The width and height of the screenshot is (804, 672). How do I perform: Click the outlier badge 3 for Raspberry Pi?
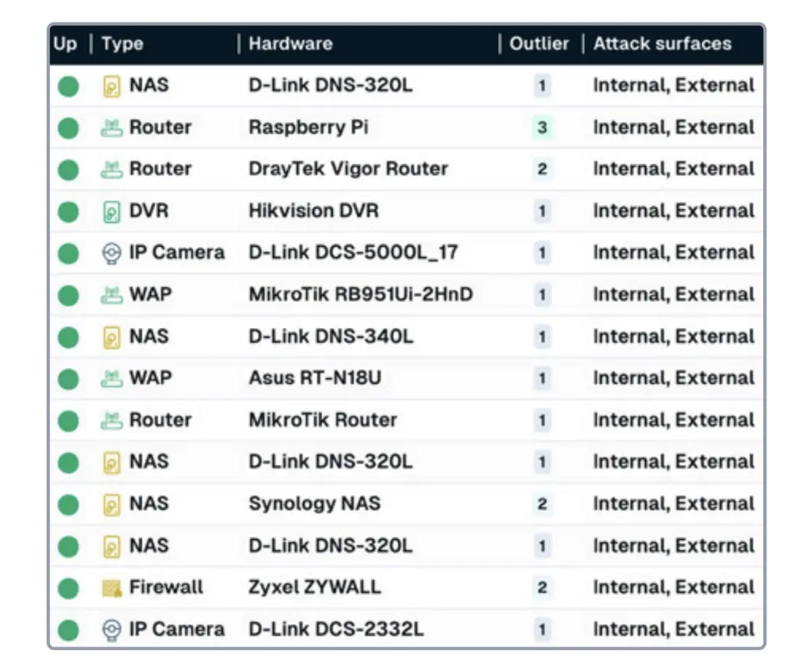pos(541,128)
